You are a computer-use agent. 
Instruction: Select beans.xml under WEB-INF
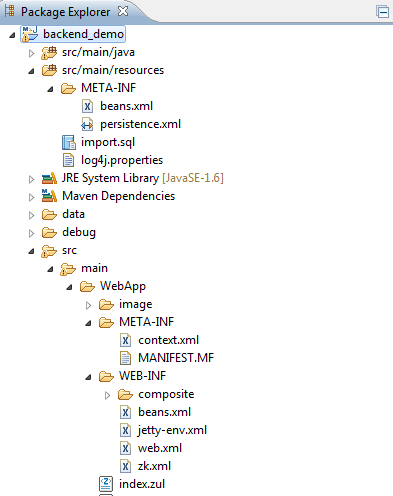[165, 412]
